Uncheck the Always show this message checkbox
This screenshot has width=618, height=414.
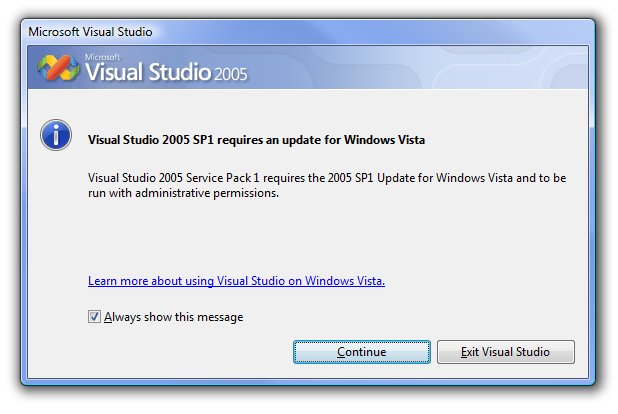click(x=95, y=317)
